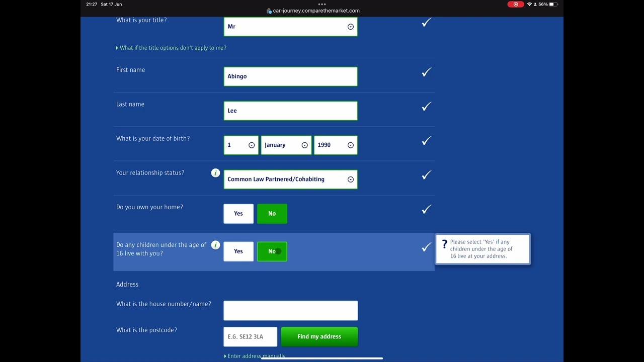Click the postcode input field
The image size is (644, 362).
[250, 337]
